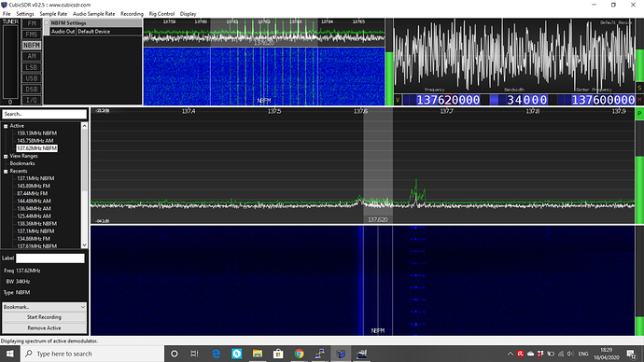Select the USB demodulator mode
Screen dimensions: 644x362
pyautogui.click(x=32, y=78)
